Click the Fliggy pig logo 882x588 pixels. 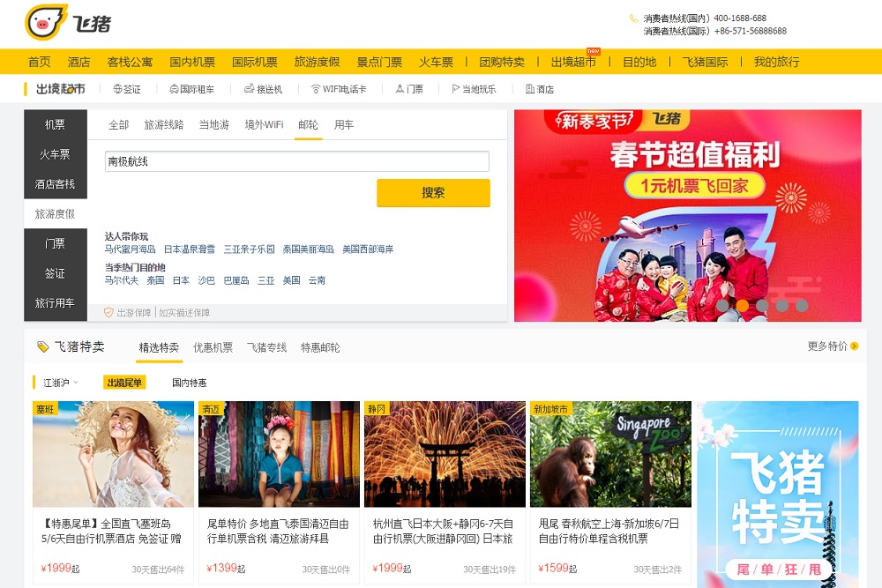click(46, 23)
